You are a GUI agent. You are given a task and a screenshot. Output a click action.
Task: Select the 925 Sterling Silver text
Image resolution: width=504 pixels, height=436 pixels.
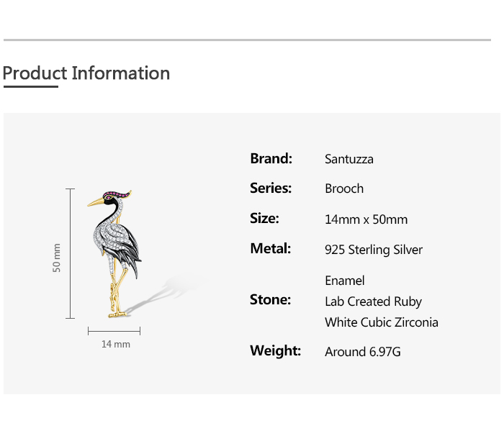coord(374,250)
